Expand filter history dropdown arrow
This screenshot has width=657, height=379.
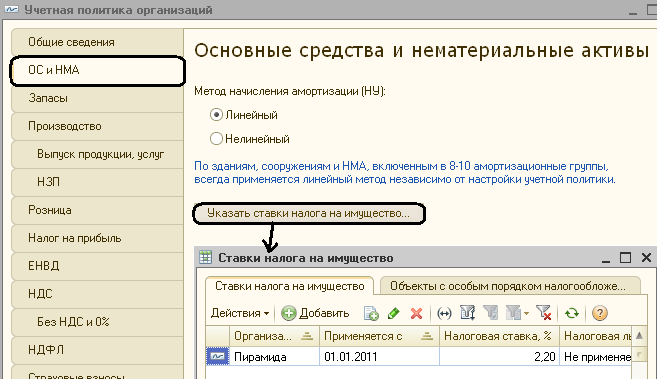tap(526, 313)
